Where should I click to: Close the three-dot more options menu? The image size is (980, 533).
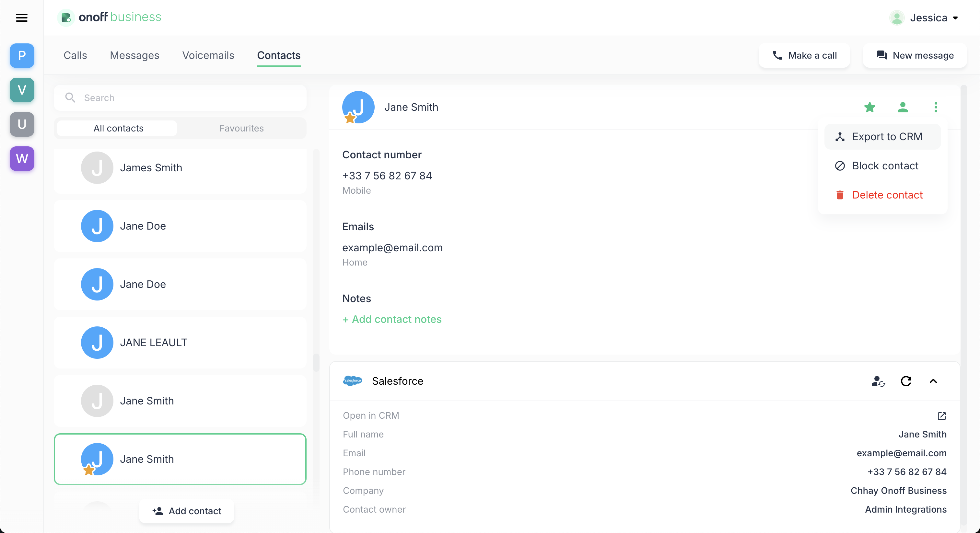click(936, 107)
